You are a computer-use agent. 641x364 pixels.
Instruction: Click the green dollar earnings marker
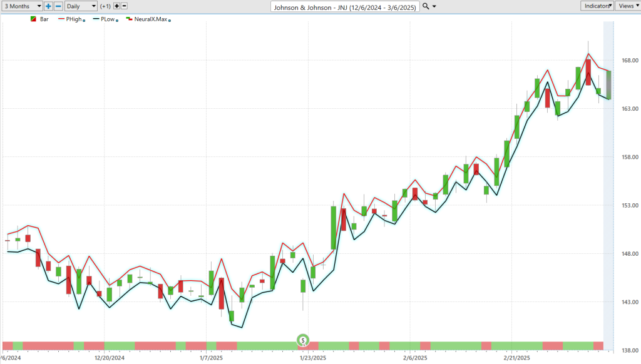click(303, 340)
